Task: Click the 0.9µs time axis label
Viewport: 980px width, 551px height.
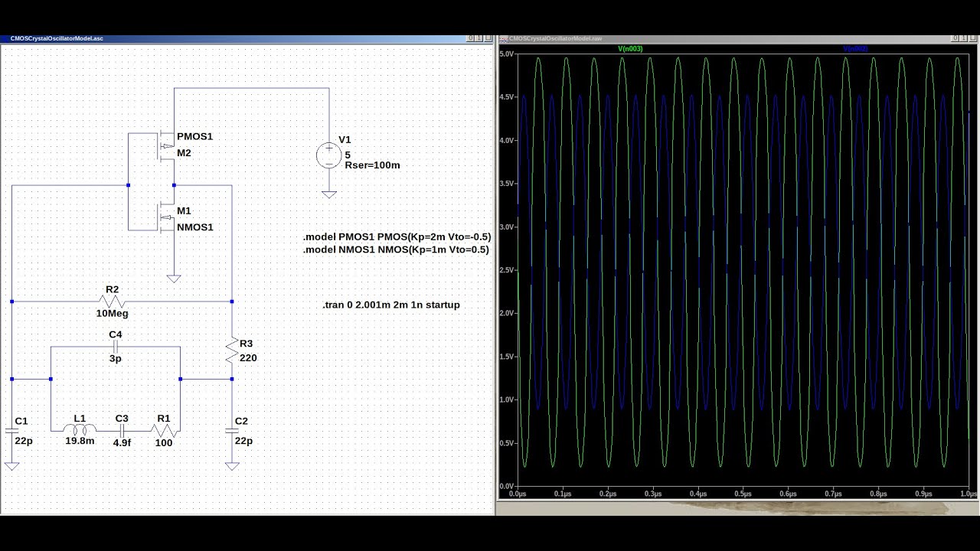Action: (x=923, y=494)
